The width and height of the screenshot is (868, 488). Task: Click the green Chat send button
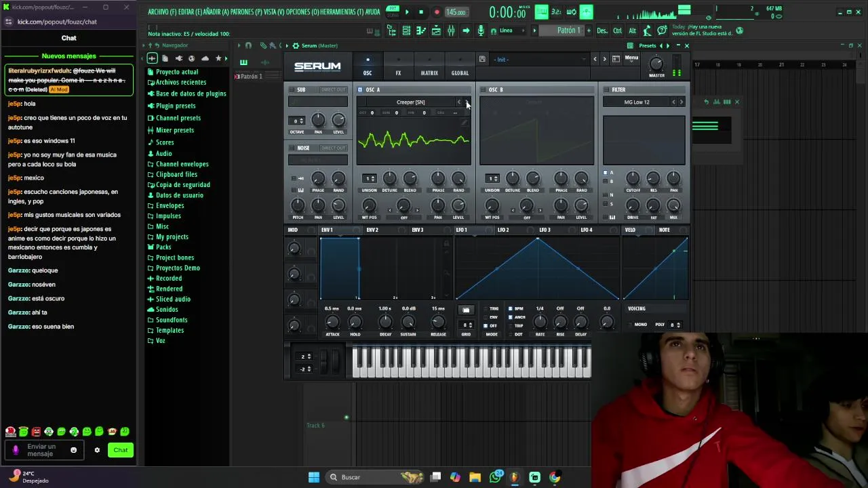pos(121,450)
